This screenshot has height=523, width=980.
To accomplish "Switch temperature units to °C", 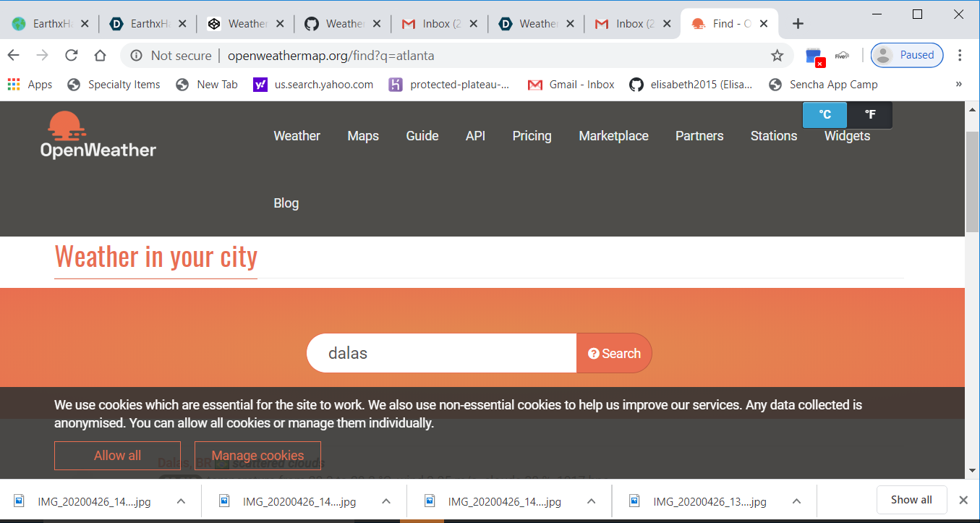I will click(825, 115).
